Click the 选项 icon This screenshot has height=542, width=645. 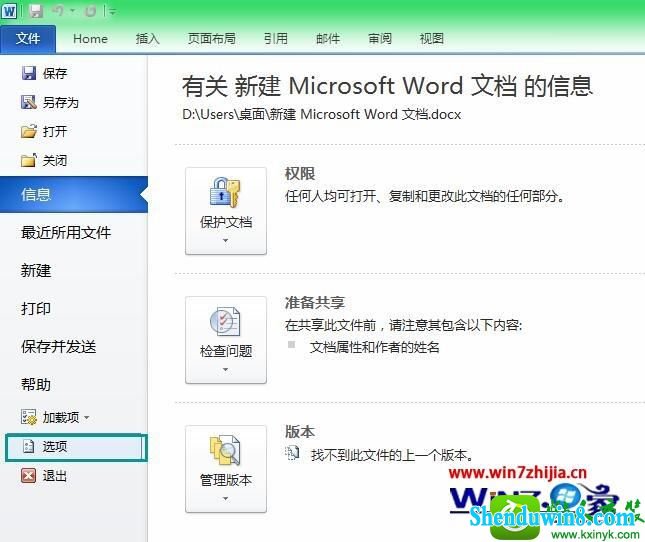pos(28,446)
